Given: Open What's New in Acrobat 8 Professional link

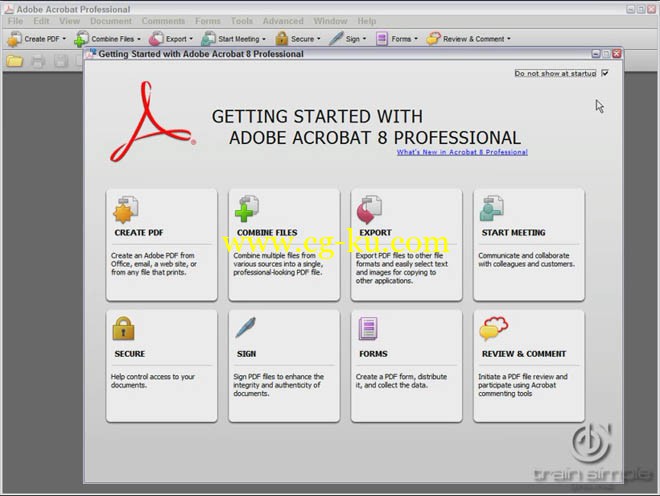Looking at the screenshot, I should point(462,152).
